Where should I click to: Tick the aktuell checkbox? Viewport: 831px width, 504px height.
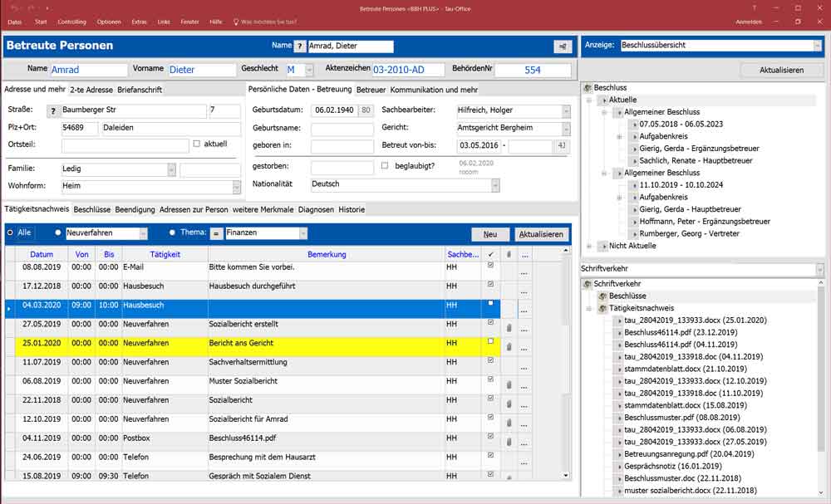coord(196,144)
